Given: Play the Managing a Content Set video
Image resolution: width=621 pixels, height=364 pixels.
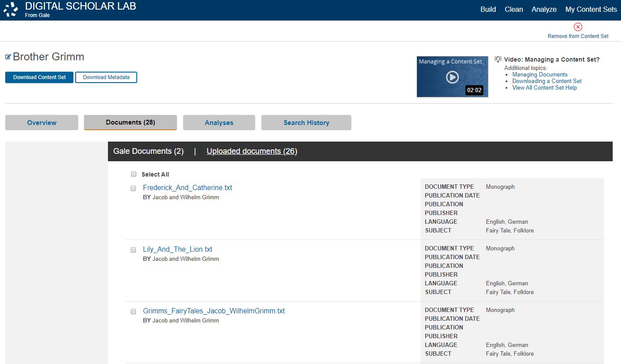Looking at the screenshot, I should point(452,76).
